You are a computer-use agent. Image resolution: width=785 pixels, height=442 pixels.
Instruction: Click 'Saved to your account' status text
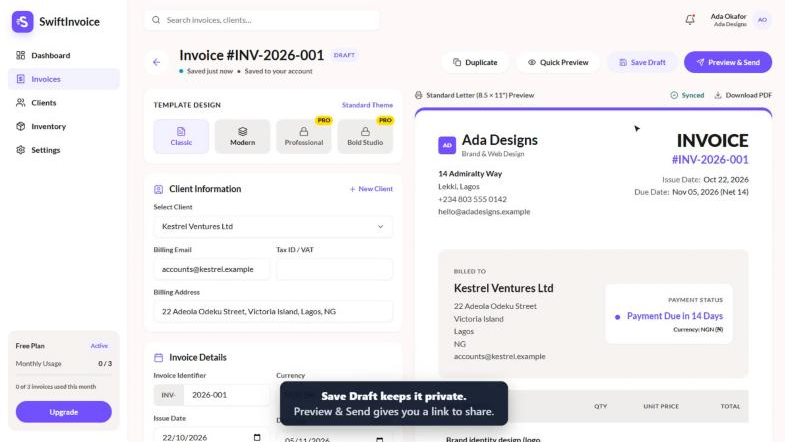(278, 71)
